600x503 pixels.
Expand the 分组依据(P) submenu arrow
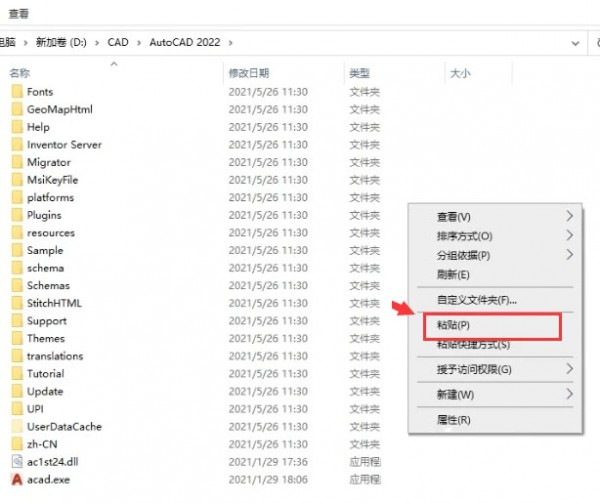(569, 254)
